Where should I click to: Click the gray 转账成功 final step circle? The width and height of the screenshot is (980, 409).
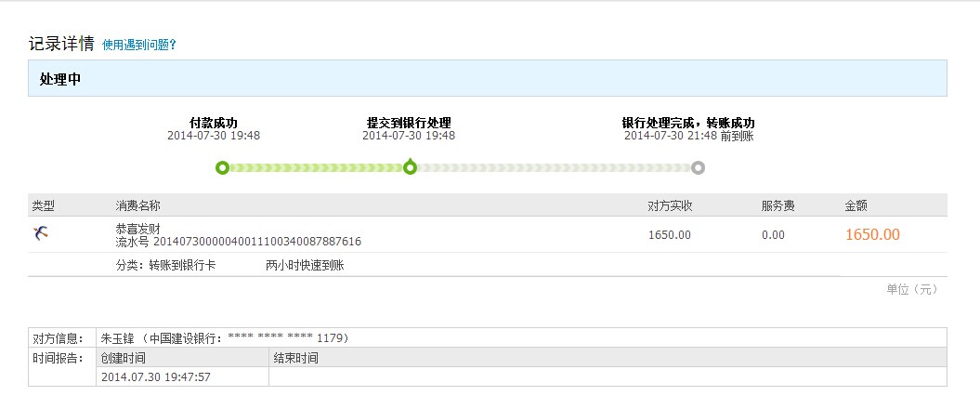698,168
